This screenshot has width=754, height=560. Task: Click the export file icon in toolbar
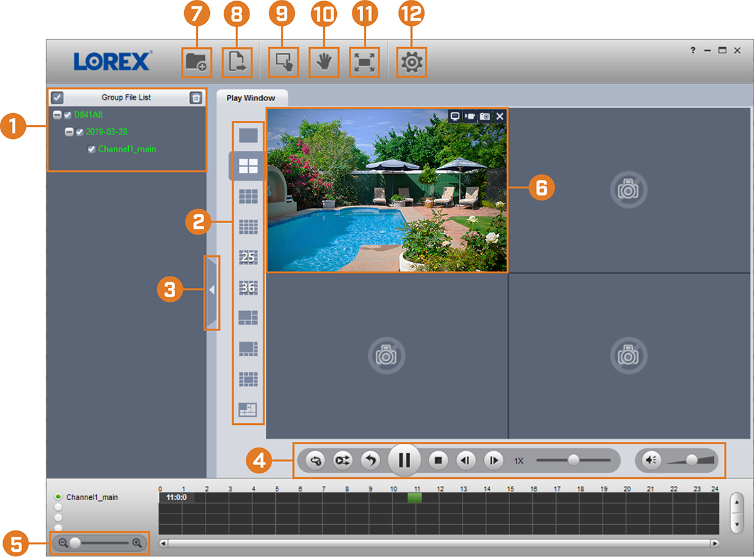click(237, 62)
